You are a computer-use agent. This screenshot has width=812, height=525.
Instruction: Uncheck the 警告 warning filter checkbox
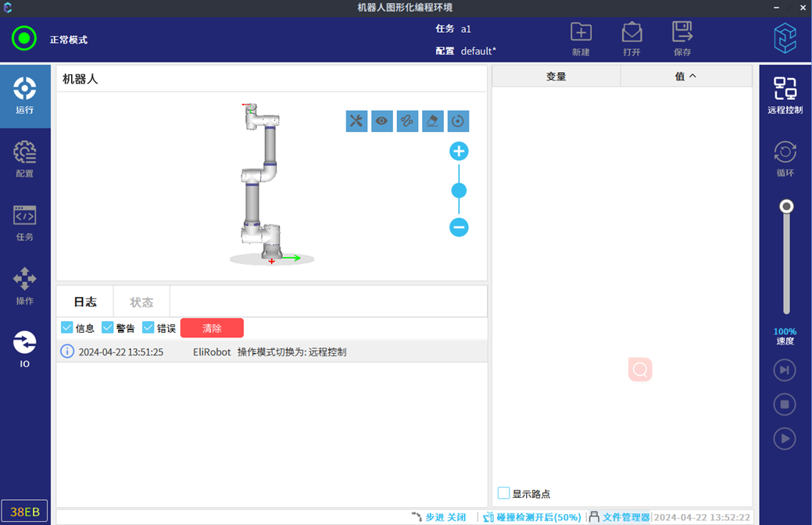(108, 328)
